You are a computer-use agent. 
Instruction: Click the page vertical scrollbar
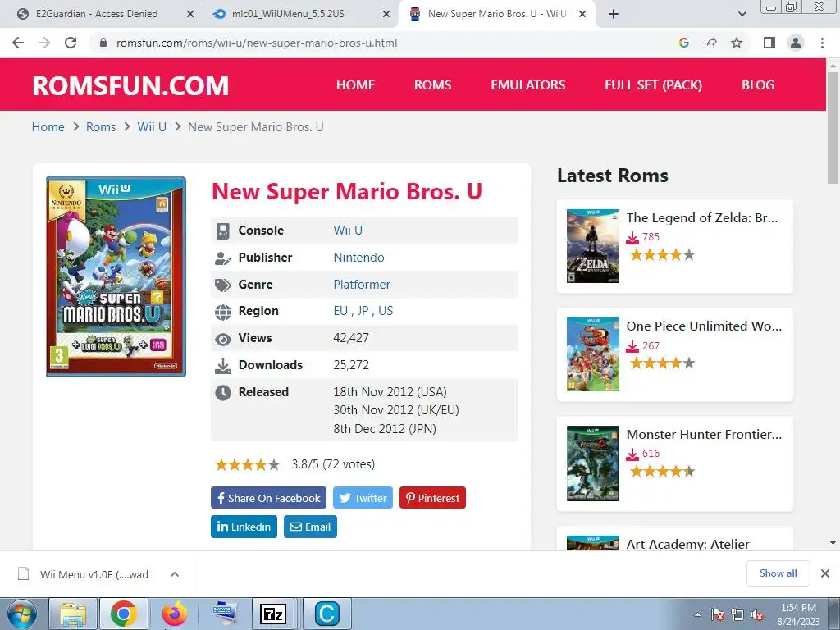833,129
